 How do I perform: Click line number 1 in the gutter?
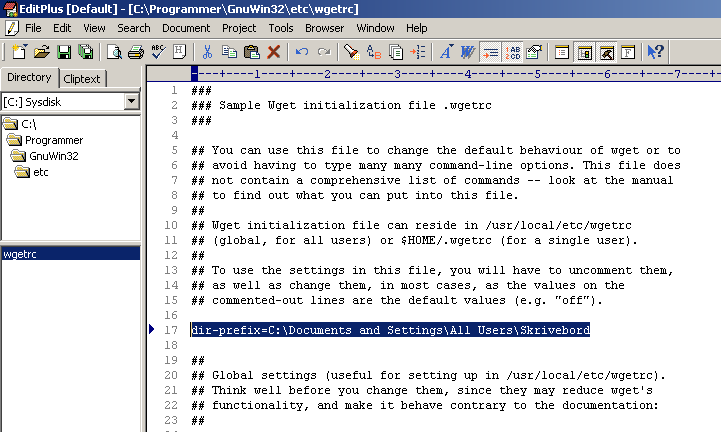click(x=174, y=90)
